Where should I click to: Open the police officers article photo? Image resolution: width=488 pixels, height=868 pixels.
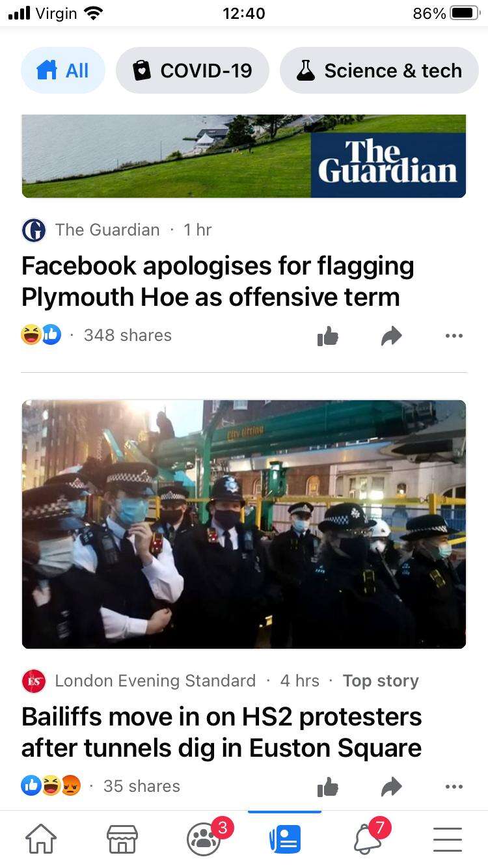point(244,524)
